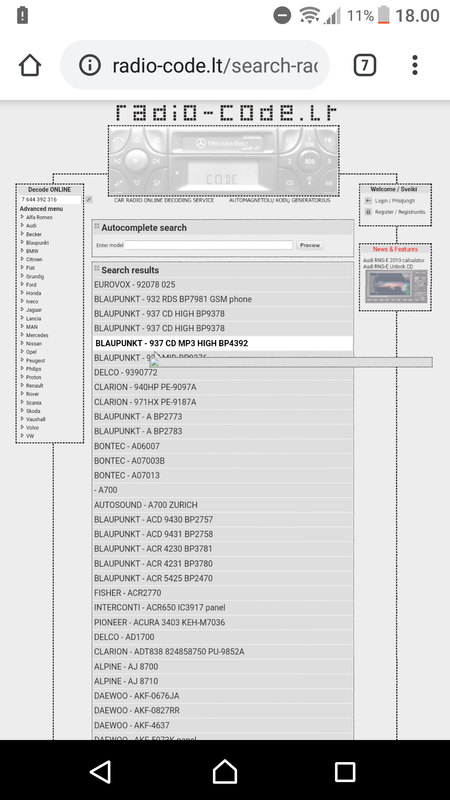Click the decode key icon next to serial

(x=89, y=199)
